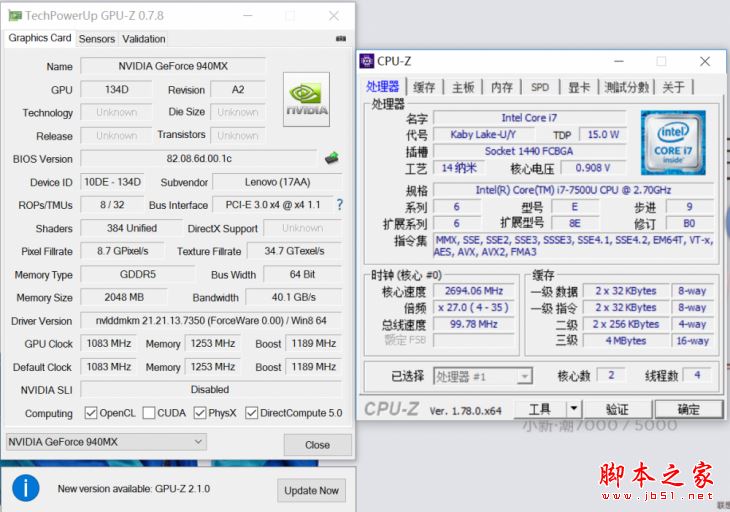
Task: Click the blue info icon in update notice
Action: click(x=26, y=488)
